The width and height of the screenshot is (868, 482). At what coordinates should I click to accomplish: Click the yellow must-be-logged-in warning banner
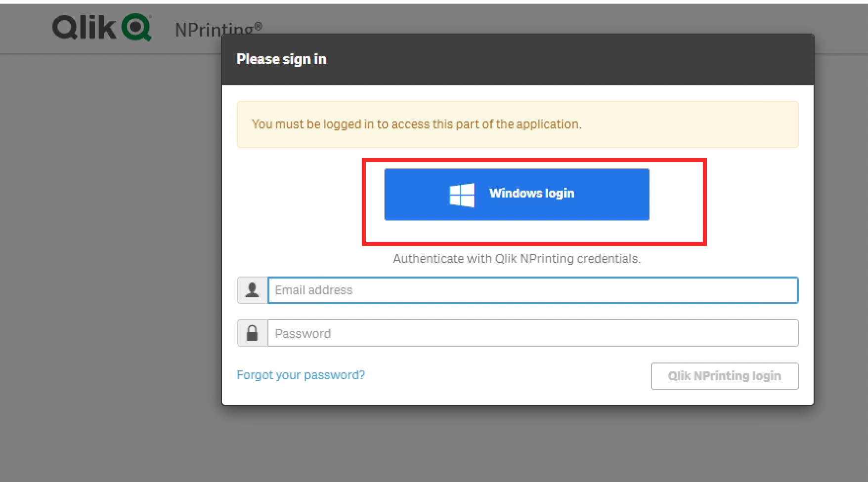pyautogui.click(x=517, y=124)
